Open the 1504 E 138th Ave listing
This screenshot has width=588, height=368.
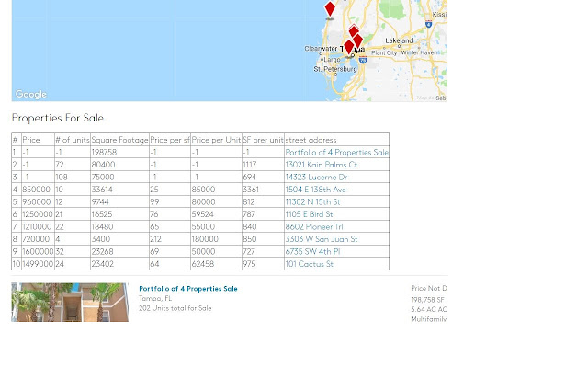[315, 190]
